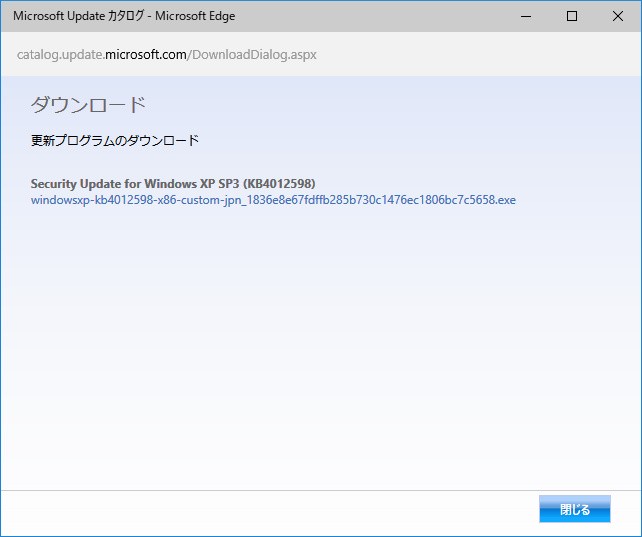The height and width of the screenshot is (537, 642).
Task: Maximize the Microsoft Edge window
Action: [x=572, y=16]
